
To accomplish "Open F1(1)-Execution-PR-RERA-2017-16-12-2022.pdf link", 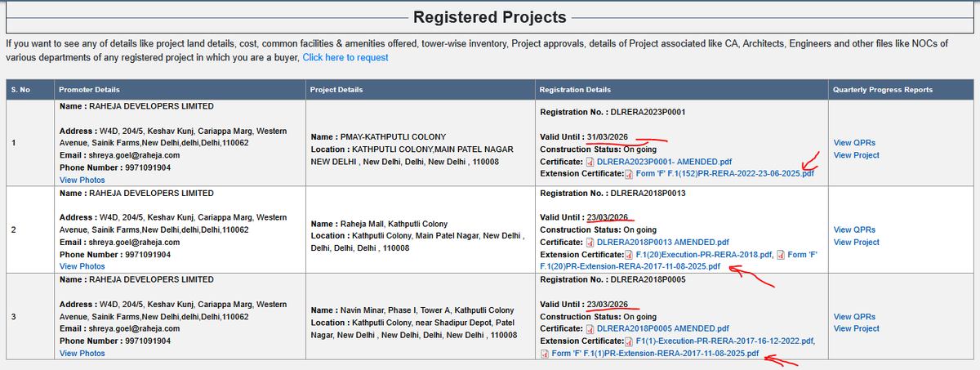I will [x=724, y=341].
